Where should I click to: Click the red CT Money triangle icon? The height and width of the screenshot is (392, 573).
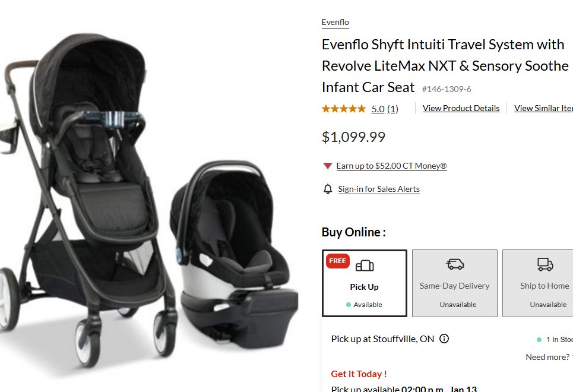(327, 166)
